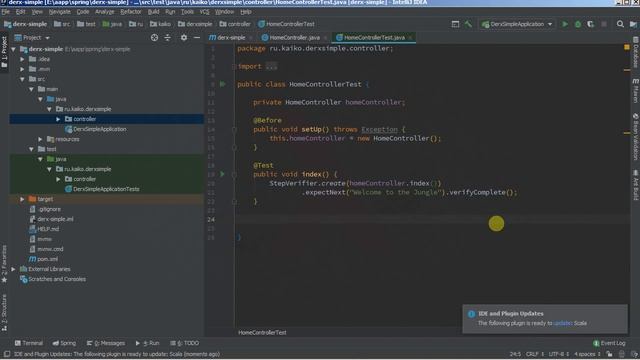
Task: Expand the selected main controller package
Action: tap(58, 119)
